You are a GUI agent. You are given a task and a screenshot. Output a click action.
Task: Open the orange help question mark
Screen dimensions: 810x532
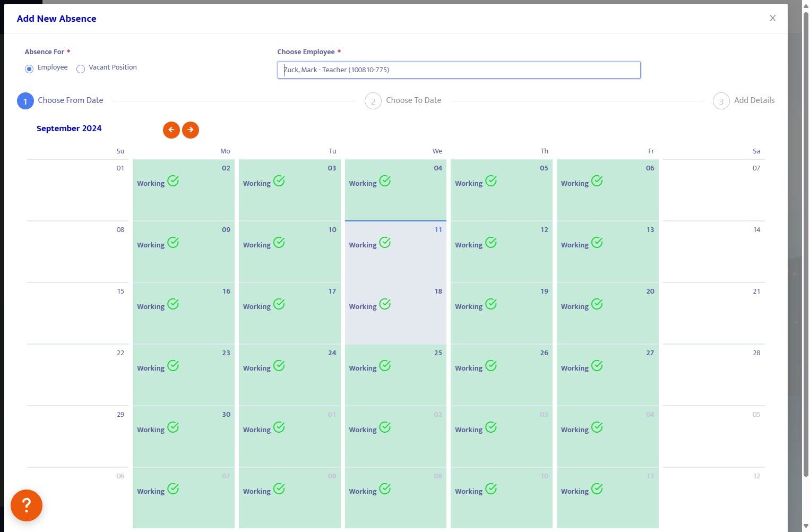click(27, 505)
